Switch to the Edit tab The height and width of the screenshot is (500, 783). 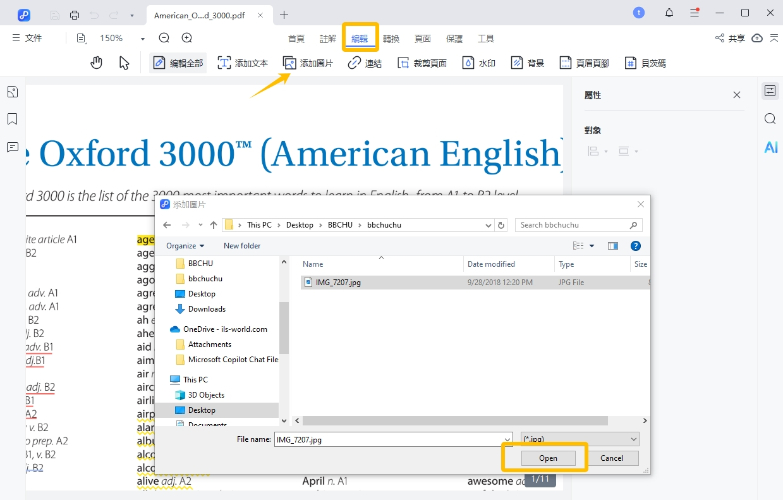pyautogui.click(x=360, y=38)
